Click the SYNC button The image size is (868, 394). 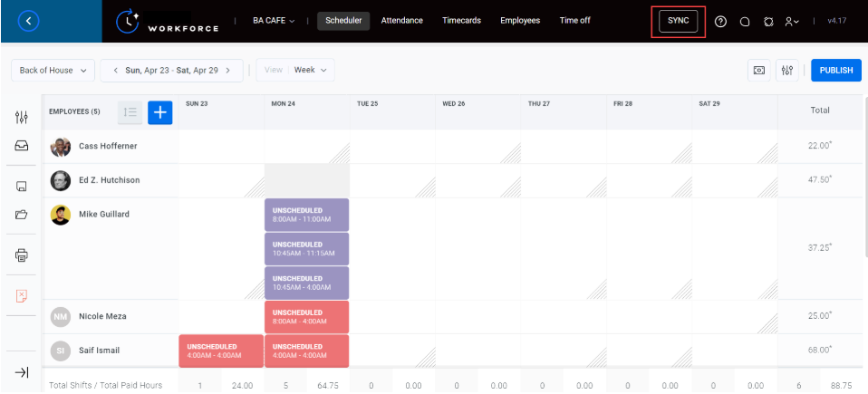tap(678, 21)
